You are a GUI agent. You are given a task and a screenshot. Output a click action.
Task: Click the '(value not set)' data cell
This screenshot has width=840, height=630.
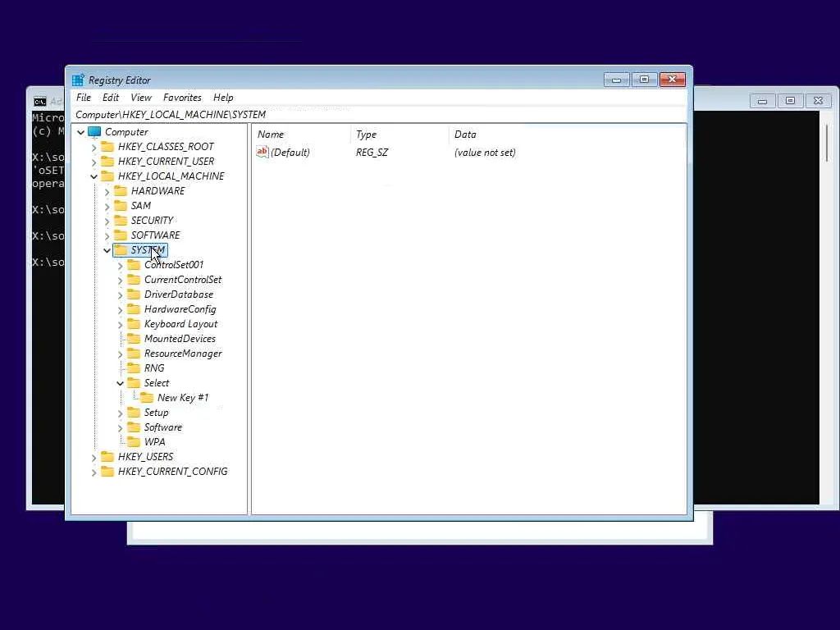pyautogui.click(x=485, y=153)
